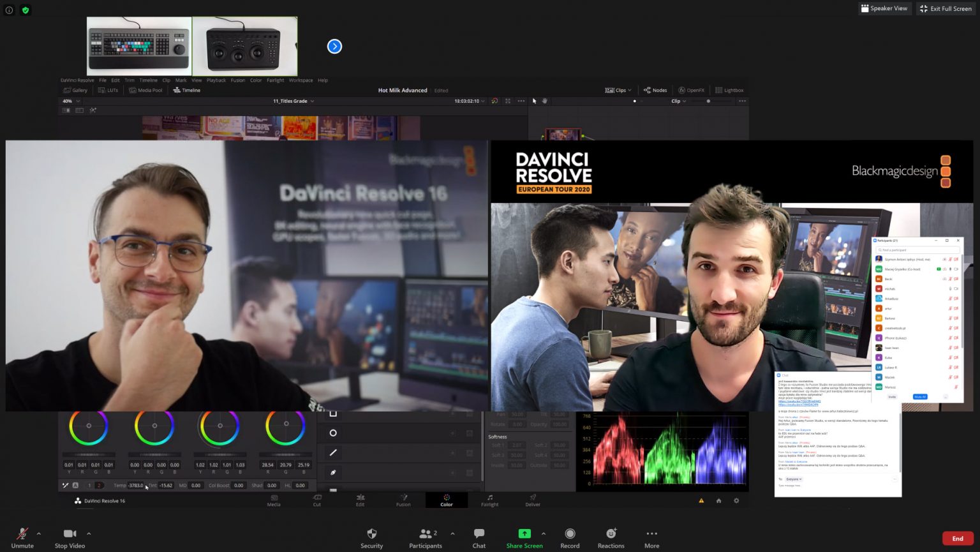Switch to the Cut page
The width and height of the screenshot is (980, 552).
pyautogui.click(x=317, y=500)
